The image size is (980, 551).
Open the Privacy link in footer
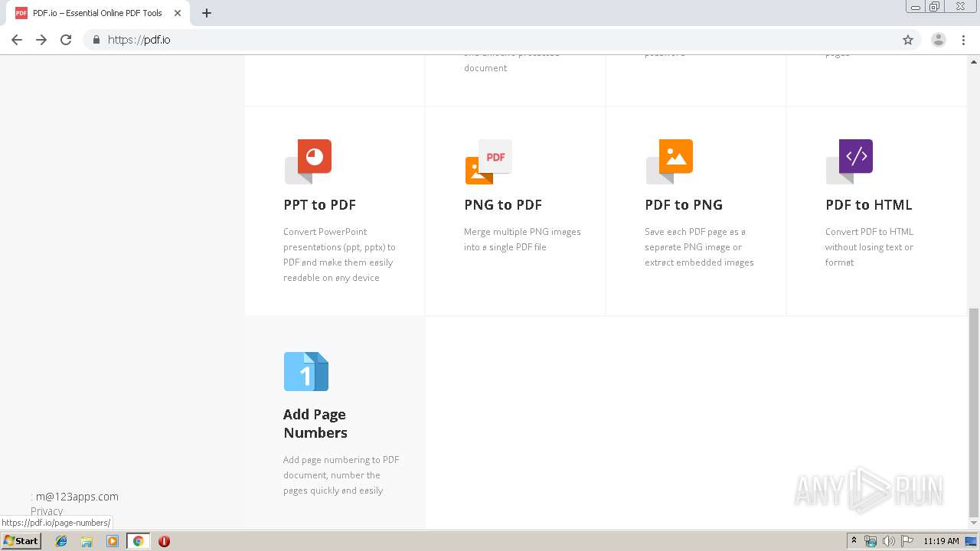47,510
